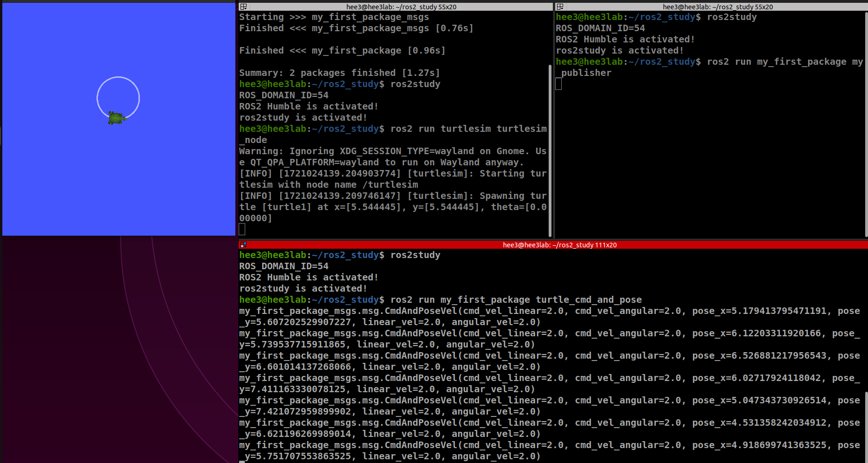This screenshot has width=868, height=463.
Task: Click 'Finished <<< my_first_package [0.96s]' line
Action: tap(342, 50)
